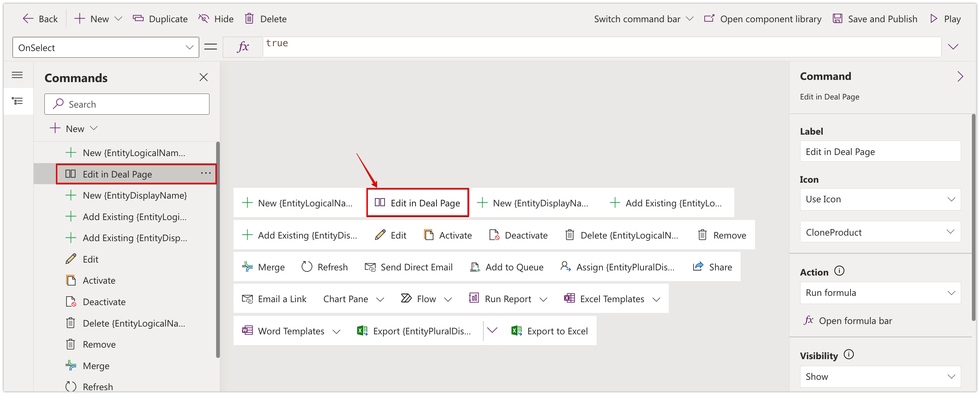Click the Back arrow in the toolbar
The height and width of the screenshot is (395, 980).
coord(28,18)
